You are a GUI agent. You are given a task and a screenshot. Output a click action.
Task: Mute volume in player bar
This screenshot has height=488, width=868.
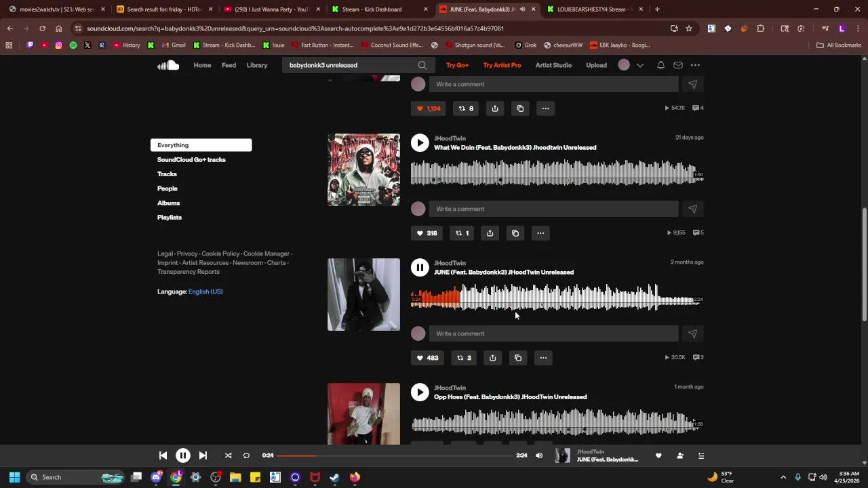(539, 455)
